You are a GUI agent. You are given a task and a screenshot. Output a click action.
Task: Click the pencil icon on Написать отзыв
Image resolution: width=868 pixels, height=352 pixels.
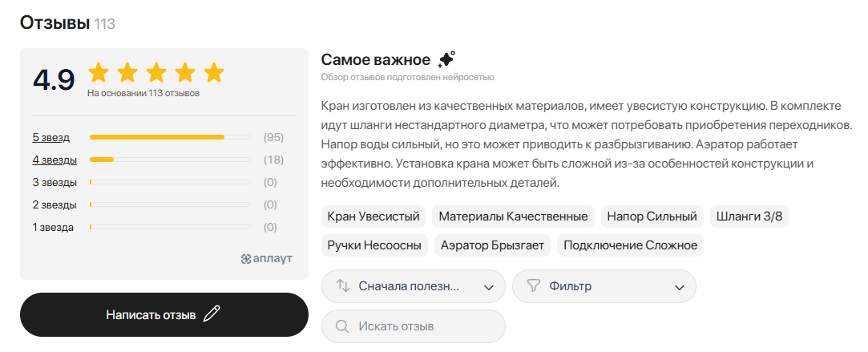[x=212, y=314]
